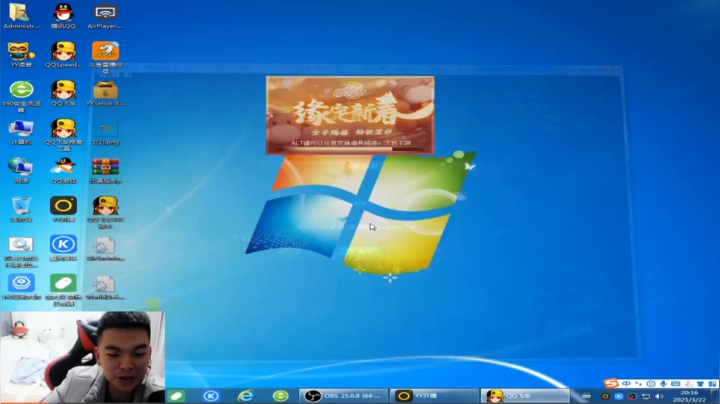This screenshot has height=404, width=720.
Task: Open 360 browser pinned taskbar icon
Action: [x=281, y=396]
